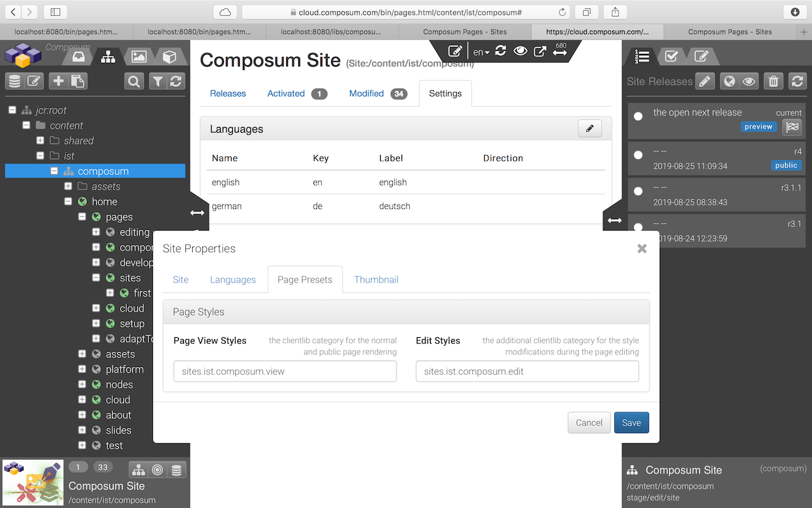Open the checkmark tab in right panel
Image resolution: width=812 pixels, height=508 pixels.
click(x=671, y=57)
